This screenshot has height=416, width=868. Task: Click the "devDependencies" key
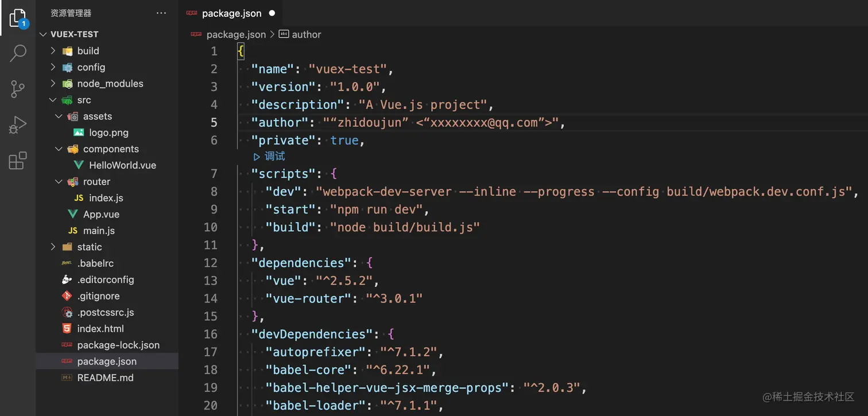click(x=312, y=335)
